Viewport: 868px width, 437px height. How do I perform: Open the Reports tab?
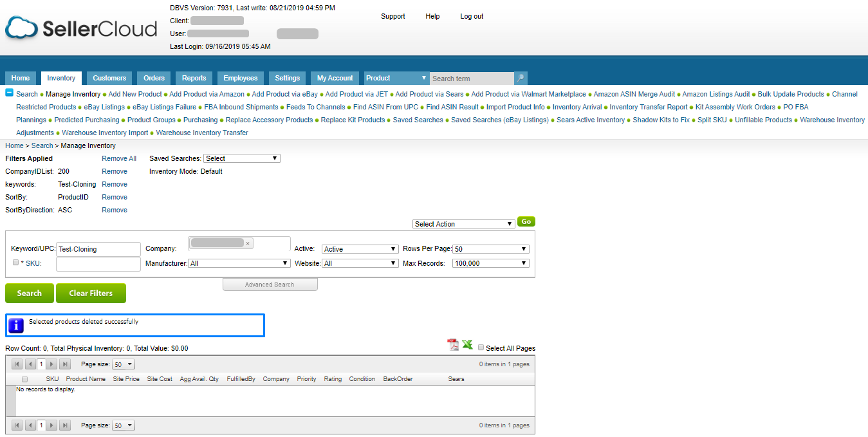[x=194, y=78]
